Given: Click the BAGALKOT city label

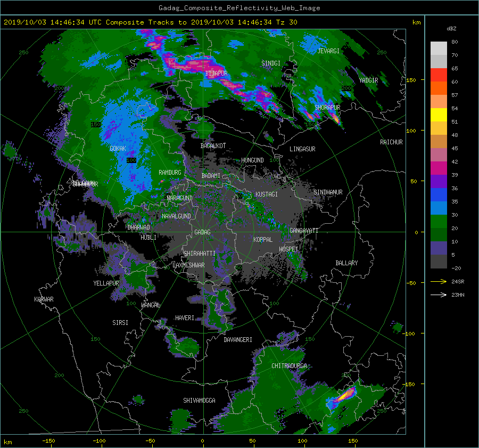Looking at the screenshot, I should pyautogui.click(x=213, y=146).
